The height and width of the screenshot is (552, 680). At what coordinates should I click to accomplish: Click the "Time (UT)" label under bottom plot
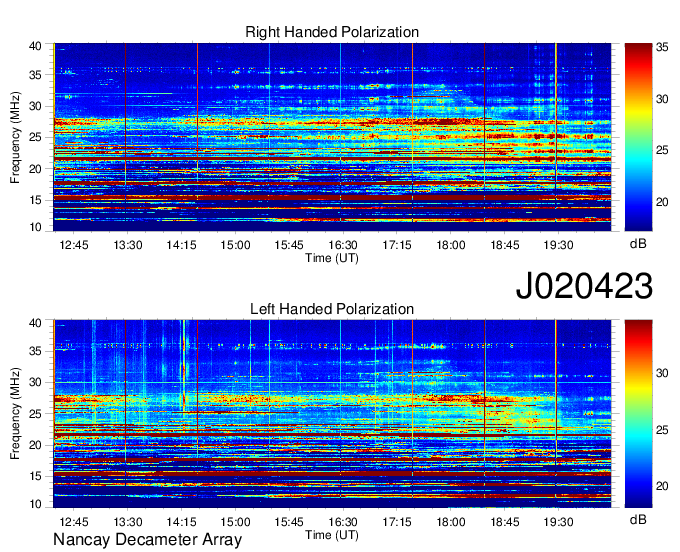coord(332,535)
